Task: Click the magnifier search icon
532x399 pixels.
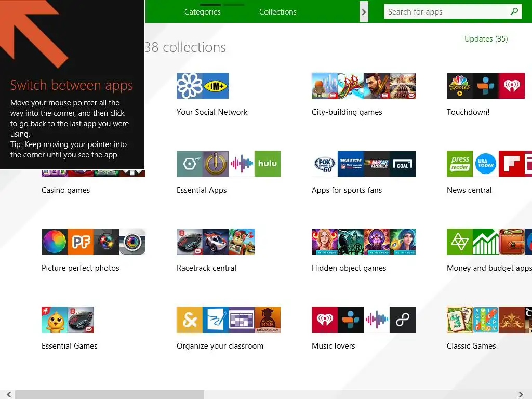Action: click(514, 11)
